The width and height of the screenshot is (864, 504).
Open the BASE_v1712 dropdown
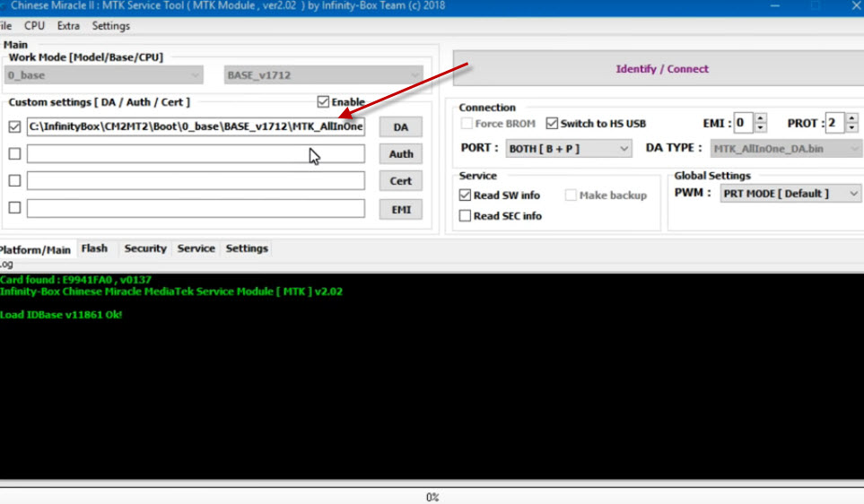324,75
